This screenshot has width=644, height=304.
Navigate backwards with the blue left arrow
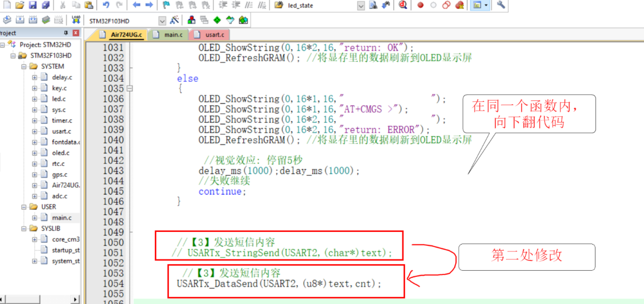click(136, 5)
